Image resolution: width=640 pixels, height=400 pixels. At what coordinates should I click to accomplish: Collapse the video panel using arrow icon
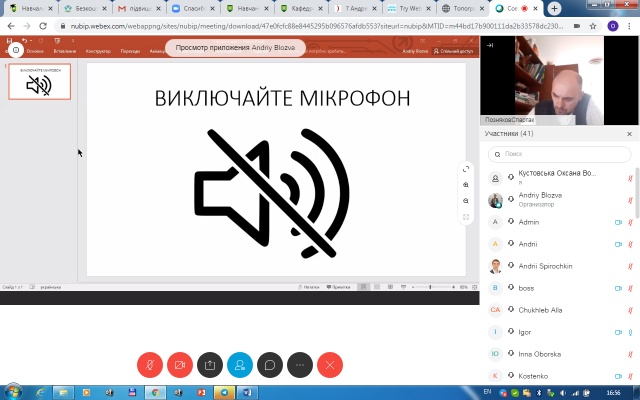pyautogui.click(x=490, y=46)
